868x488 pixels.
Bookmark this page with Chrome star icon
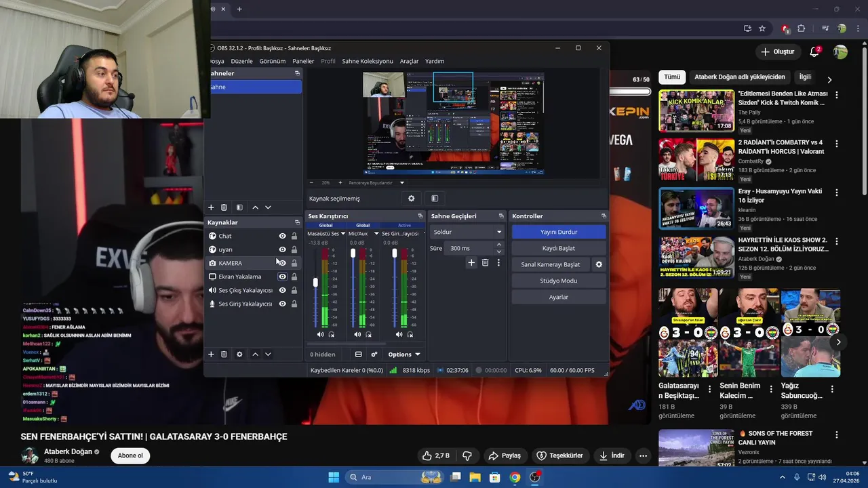[762, 28]
